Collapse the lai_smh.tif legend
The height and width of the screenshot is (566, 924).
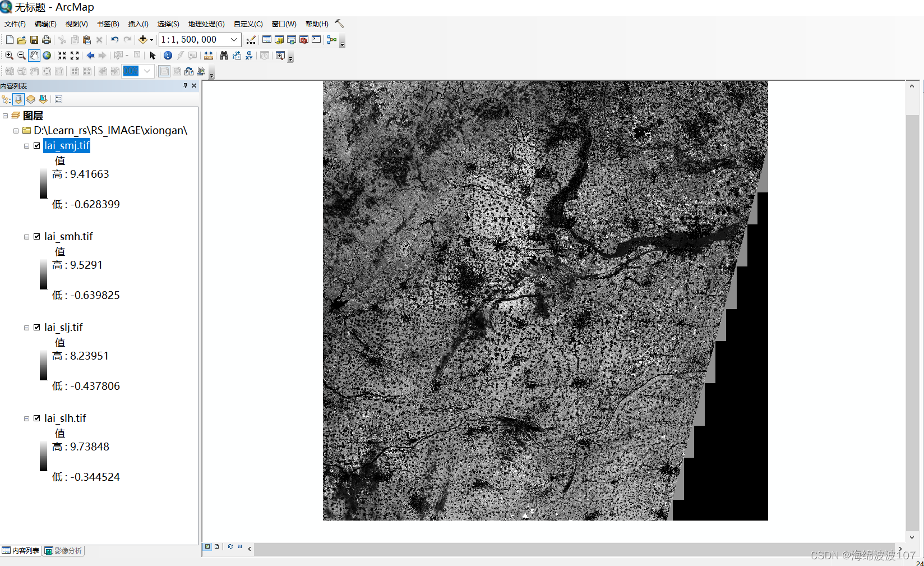coord(26,237)
